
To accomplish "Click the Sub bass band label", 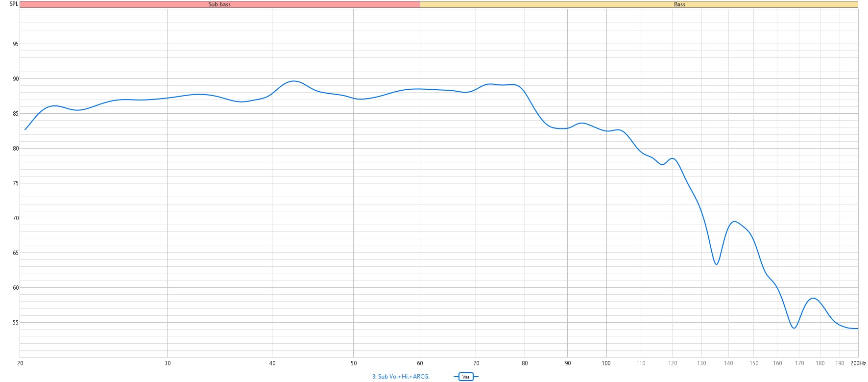I will pos(219,4).
